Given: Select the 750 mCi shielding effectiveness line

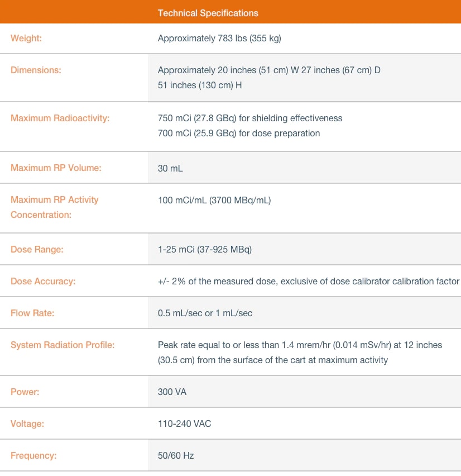Looking at the screenshot, I should 249,118.
